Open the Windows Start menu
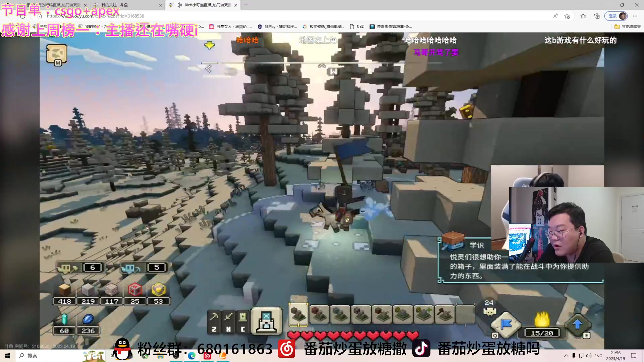 click(7, 356)
